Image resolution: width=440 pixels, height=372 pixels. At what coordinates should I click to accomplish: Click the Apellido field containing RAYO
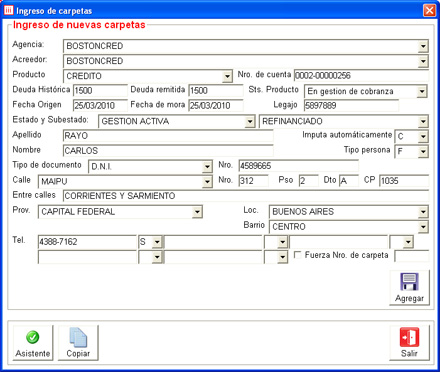coord(168,136)
